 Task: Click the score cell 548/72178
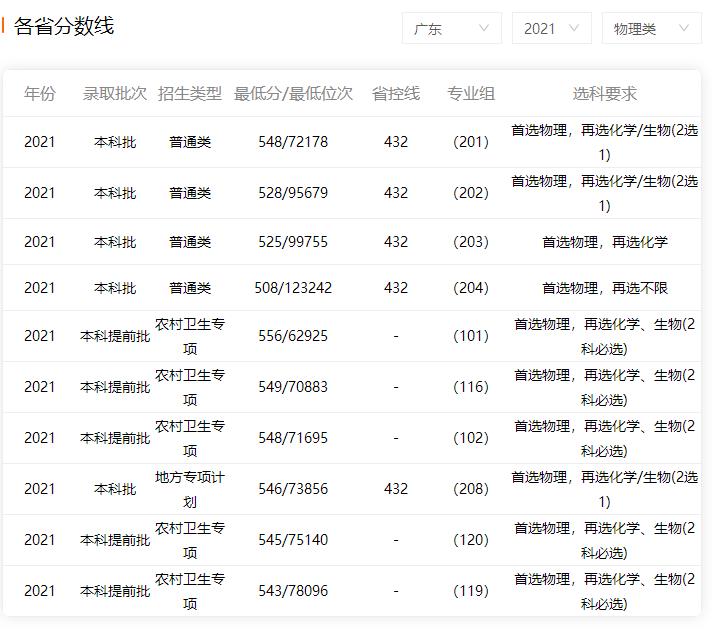pos(293,142)
